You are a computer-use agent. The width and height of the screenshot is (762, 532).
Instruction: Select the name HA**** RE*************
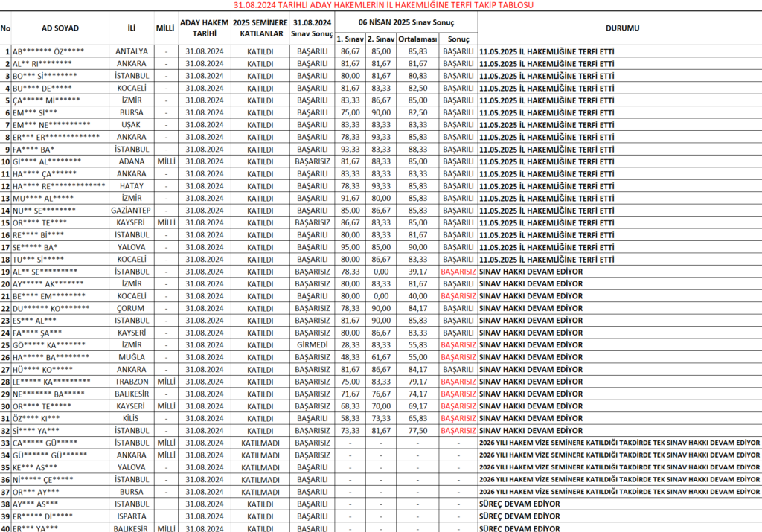59,186
